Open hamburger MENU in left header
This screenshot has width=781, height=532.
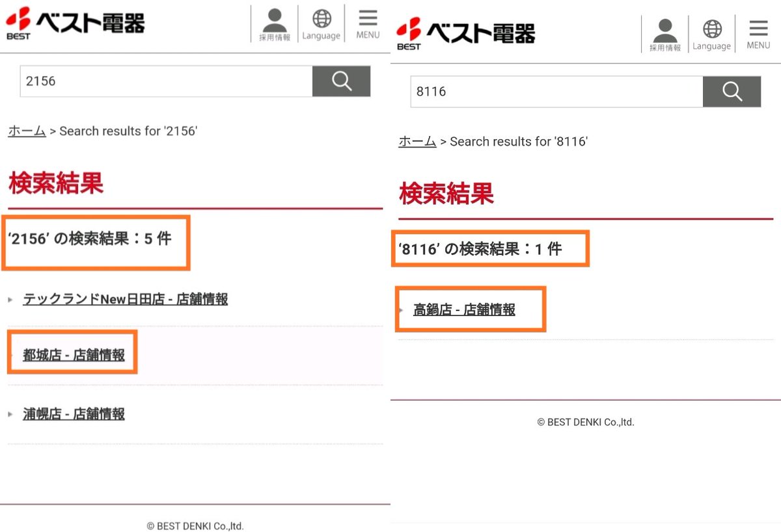pos(368,25)
